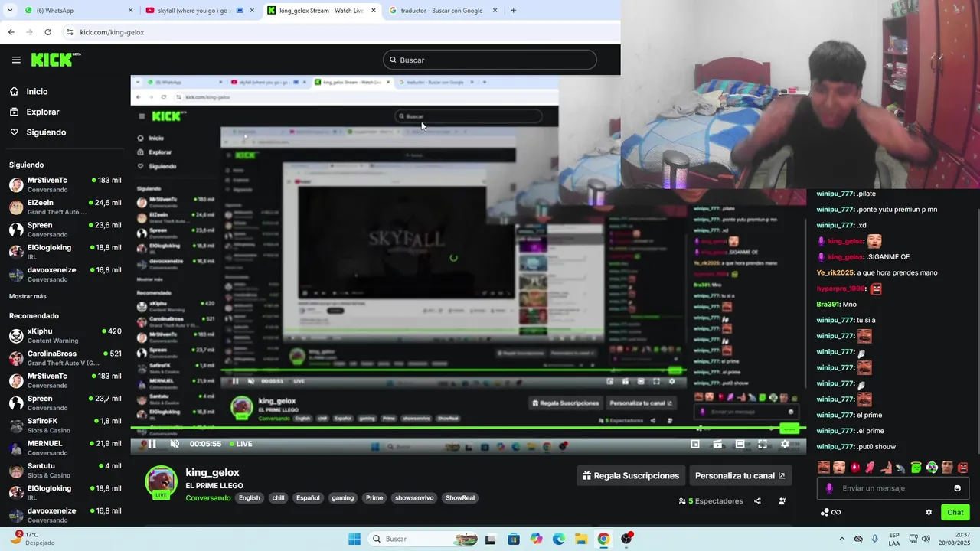Toggle theater mode in the player

click(740, 444)
